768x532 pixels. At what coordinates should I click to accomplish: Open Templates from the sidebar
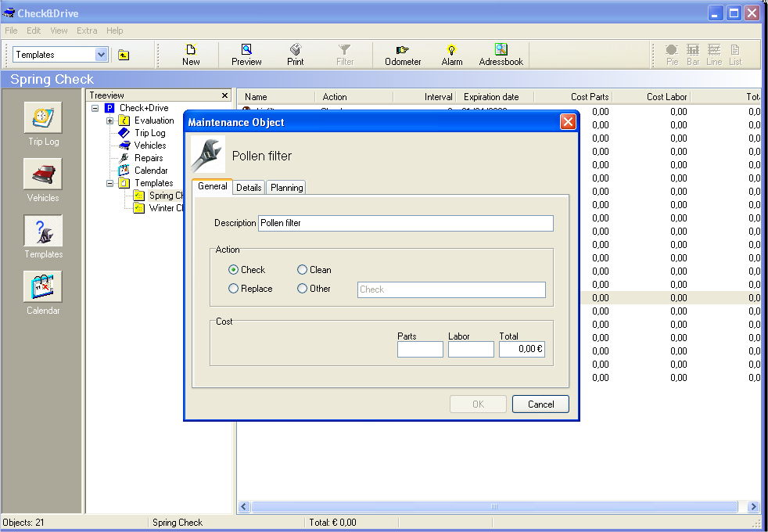coord(43,236)
